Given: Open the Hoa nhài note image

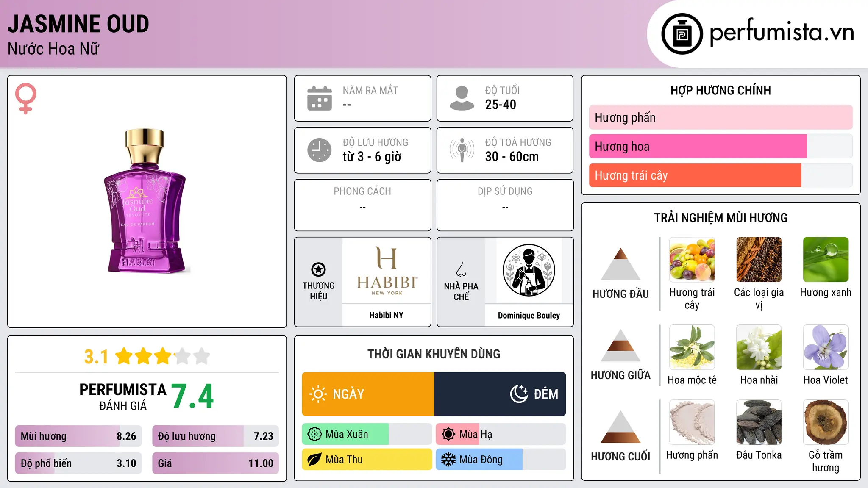Looking at the screenshot, I should point(759,347).
